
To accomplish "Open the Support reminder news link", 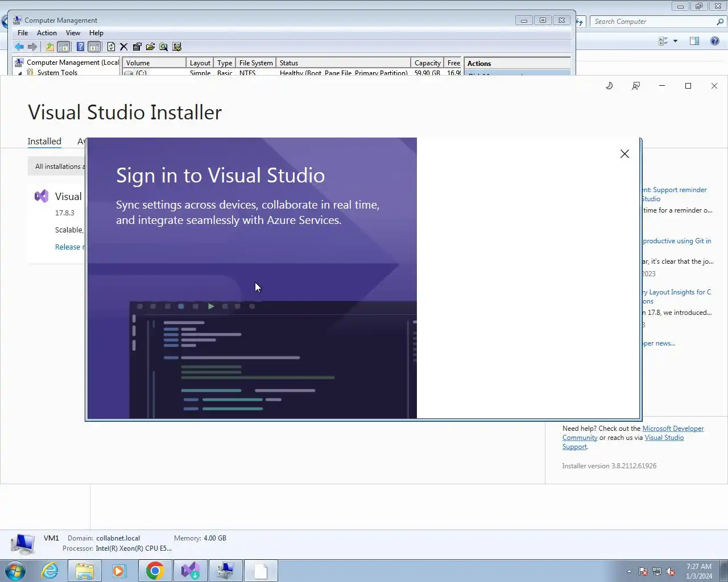I will point(675,194).
